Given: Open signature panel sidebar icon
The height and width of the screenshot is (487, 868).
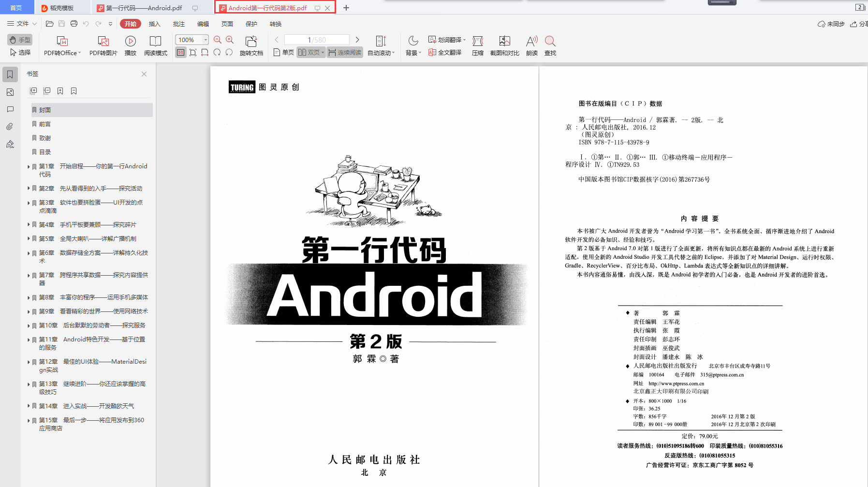Looking at the screenshot, I should coord(10,144).
